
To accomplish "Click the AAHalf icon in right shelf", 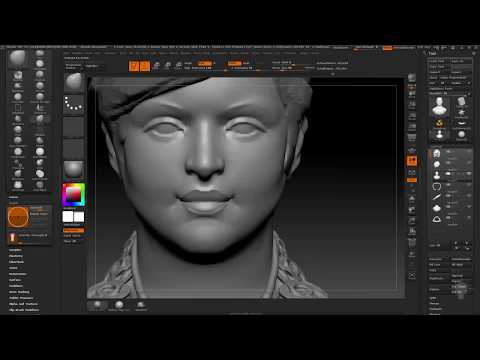I will coord(412,127).
